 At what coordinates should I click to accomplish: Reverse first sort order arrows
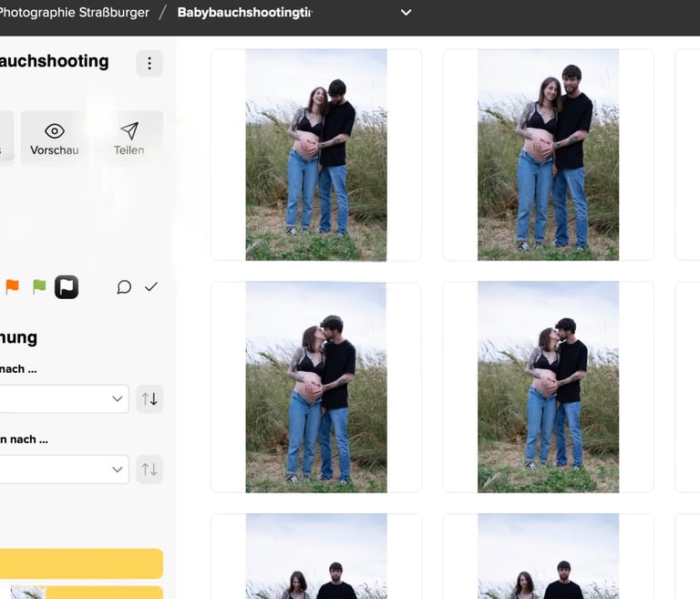click(x=149, y=398)
